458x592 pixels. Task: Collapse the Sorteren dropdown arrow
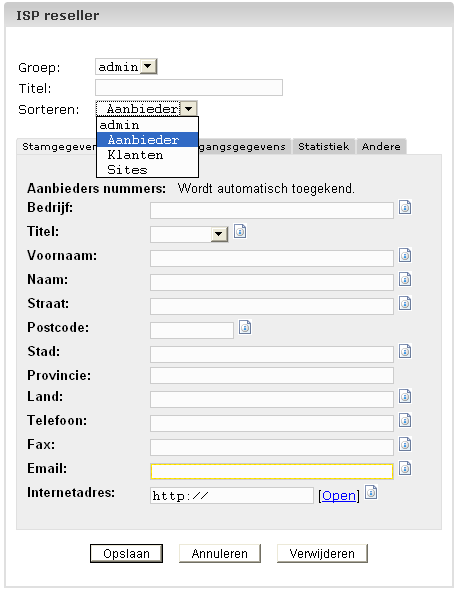point(188,109)
